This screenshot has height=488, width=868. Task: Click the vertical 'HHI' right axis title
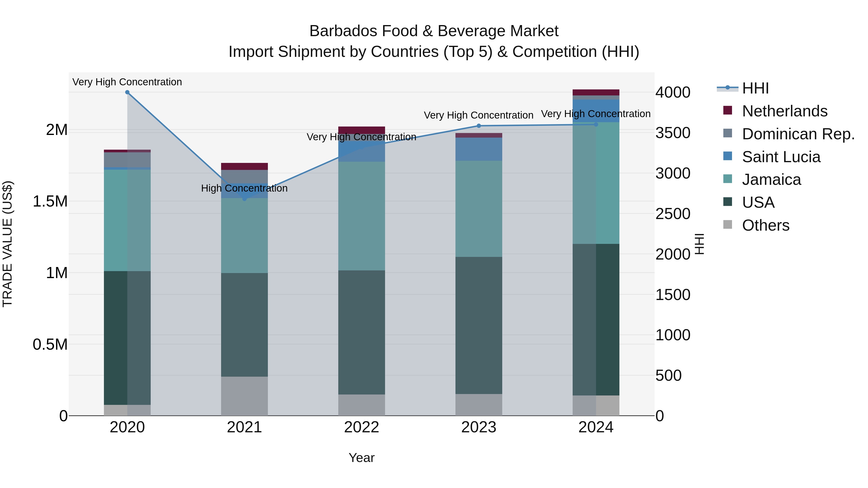coord(699,244)
